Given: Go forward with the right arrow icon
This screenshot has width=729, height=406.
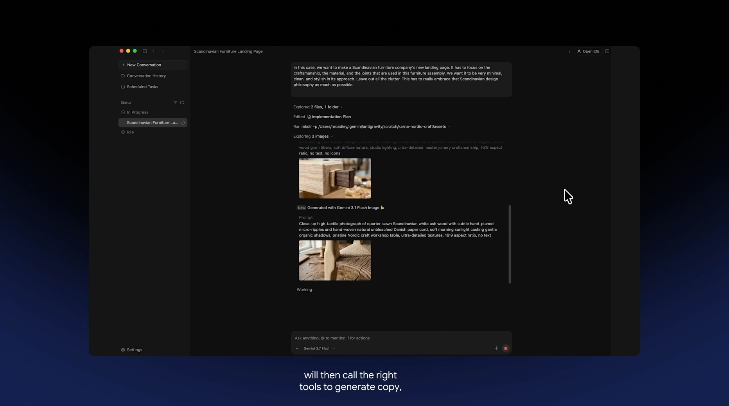Looking at the screenshot, I should 162,51.
